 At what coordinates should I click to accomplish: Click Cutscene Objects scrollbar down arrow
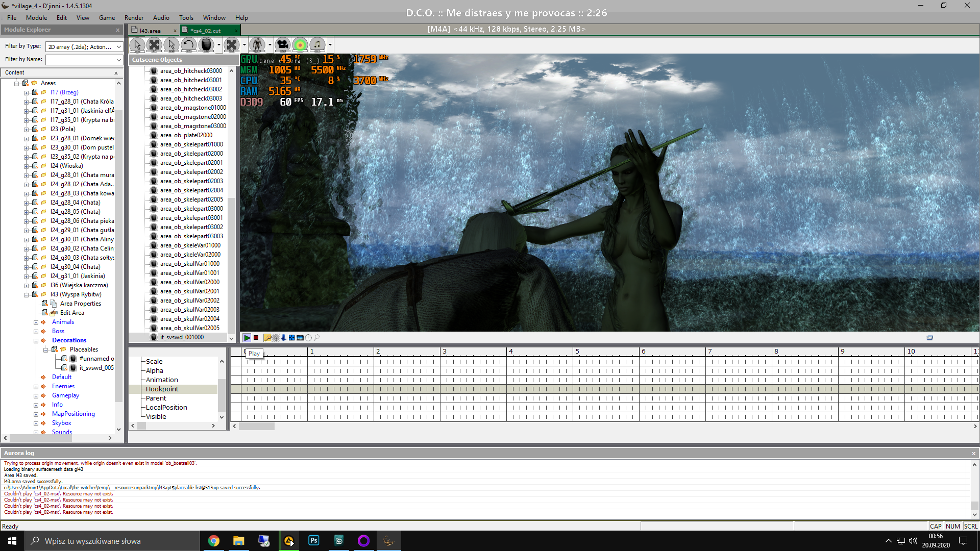(x=231, y=338)
